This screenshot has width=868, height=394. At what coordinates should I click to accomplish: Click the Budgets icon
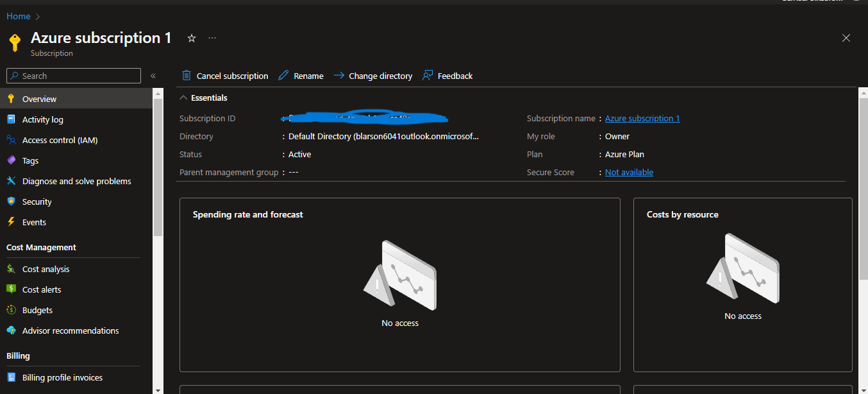point(12,310)
